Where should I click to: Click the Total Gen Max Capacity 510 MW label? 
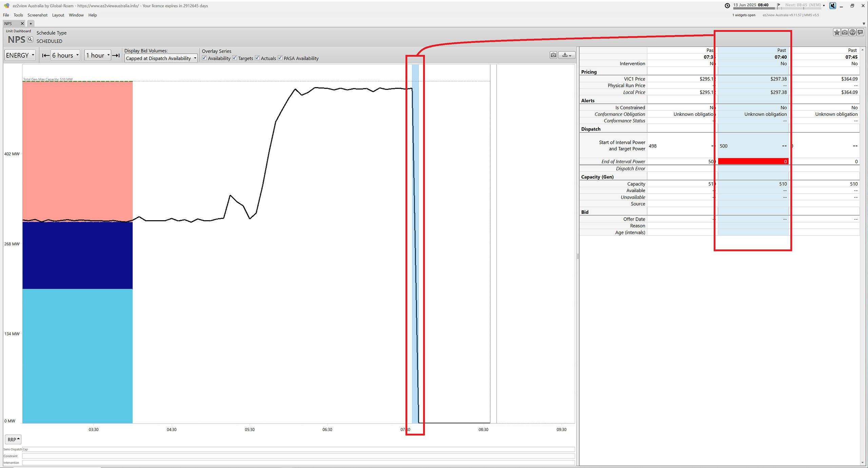point(48,79)
